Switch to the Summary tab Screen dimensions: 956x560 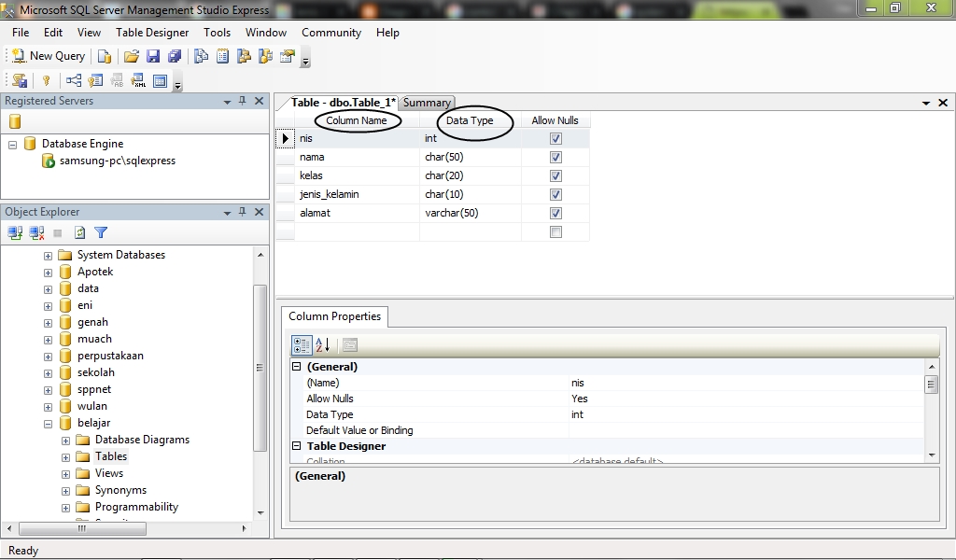[427, 103]
